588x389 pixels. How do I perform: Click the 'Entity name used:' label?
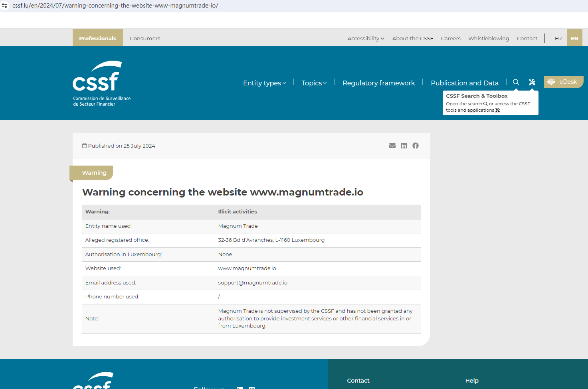(108, 226)
